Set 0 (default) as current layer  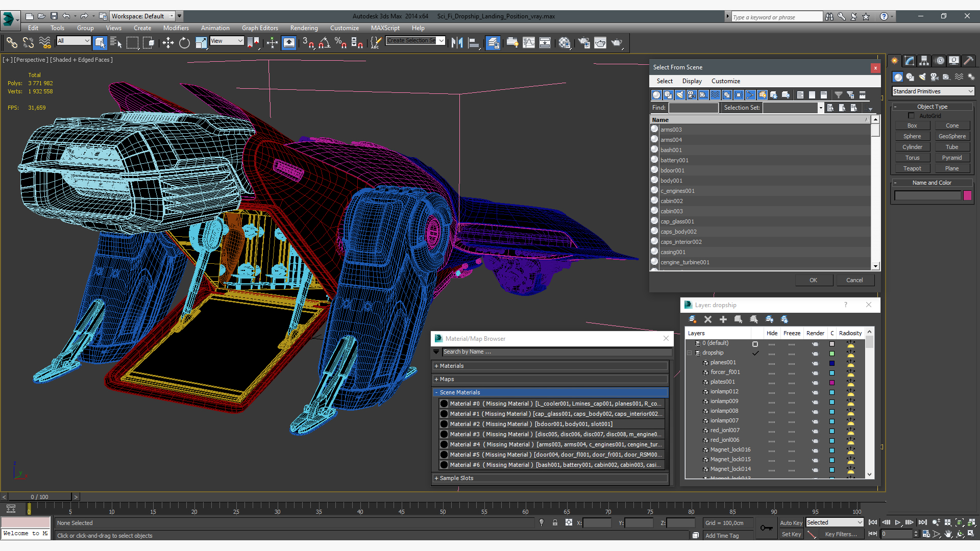click(x=755, y=344)
